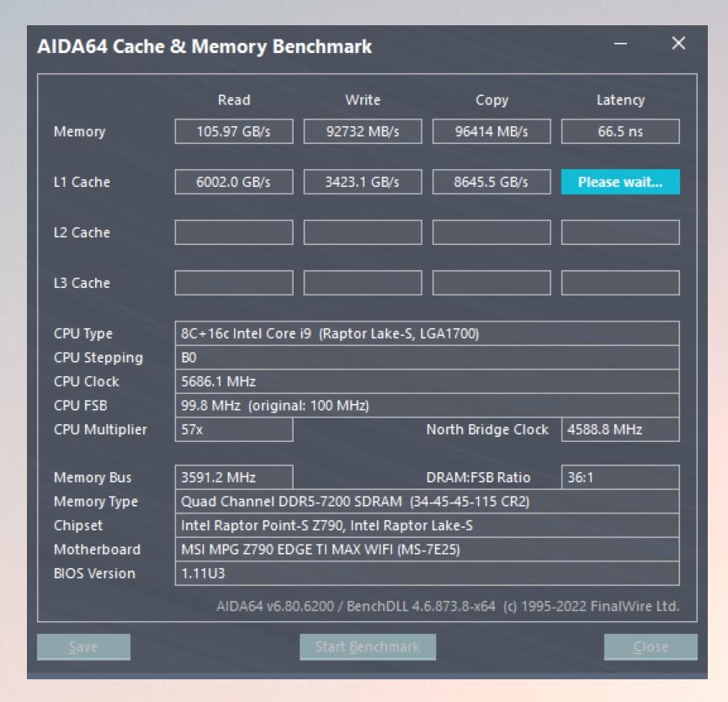Click the Memory Type DDR5-7200 field
The height and width of the screenshot is (702, 728).
coord(428,502)
